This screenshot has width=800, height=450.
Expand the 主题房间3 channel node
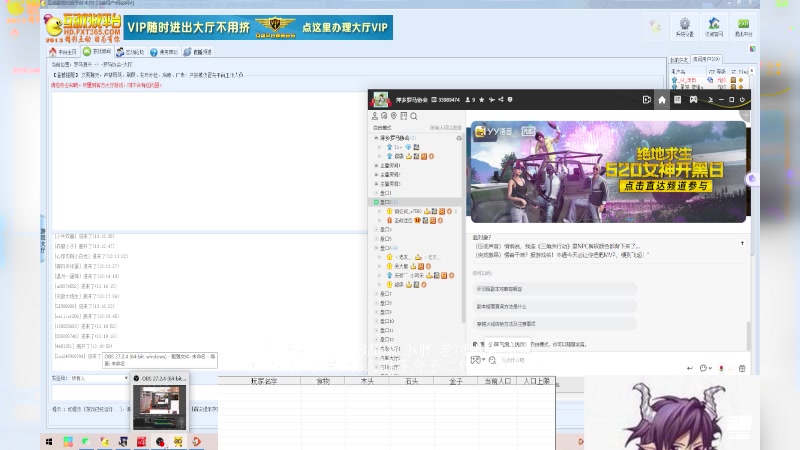click(376, 184)
